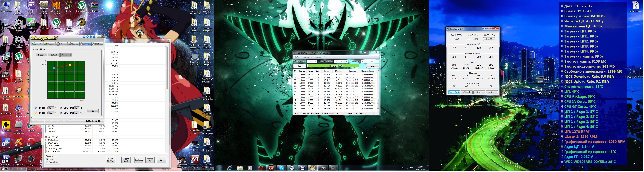This screenshot has height=172, width=644.
Task: Open the TheEarth desktop icon
Action: tap(6, 58)
